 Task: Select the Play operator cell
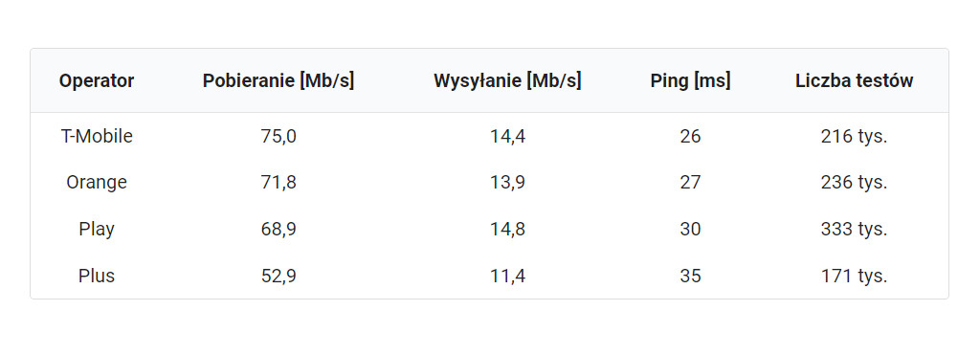pos(97,230)
